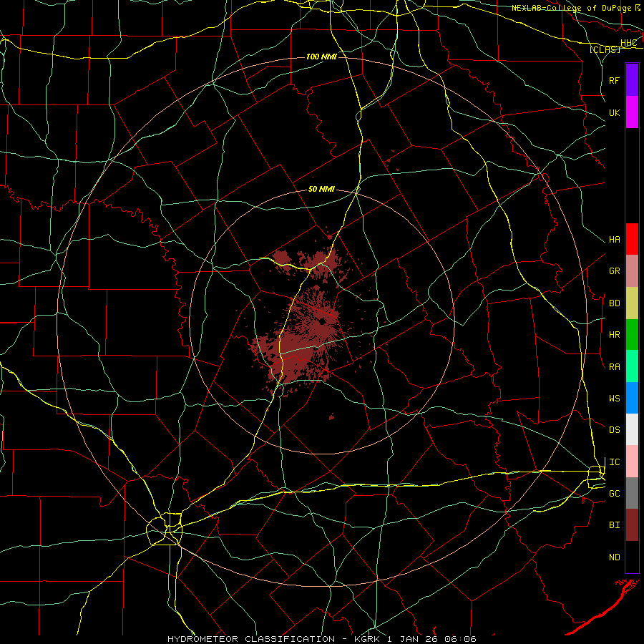644x644 pixels.
Task: Click the BD legend label
Action: 615,303
